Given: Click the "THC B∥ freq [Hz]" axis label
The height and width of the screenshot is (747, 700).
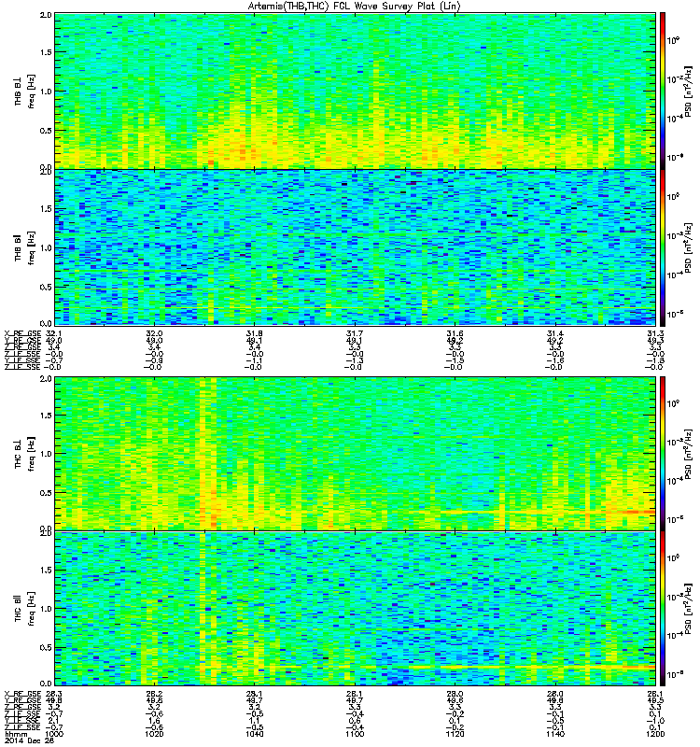Looking at the screenshot, I should point(25,609).
